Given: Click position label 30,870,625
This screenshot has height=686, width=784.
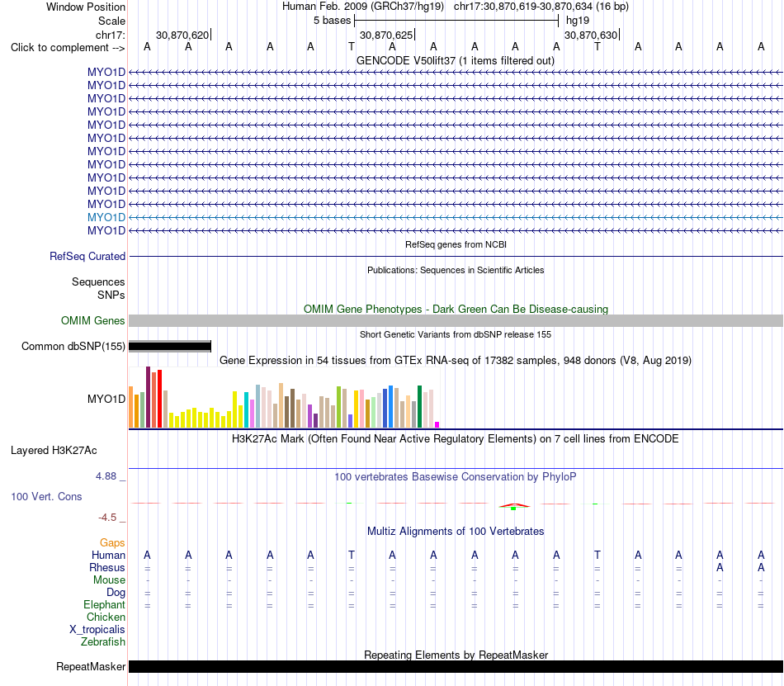Looking at the screenshot, I should [386, 35].
